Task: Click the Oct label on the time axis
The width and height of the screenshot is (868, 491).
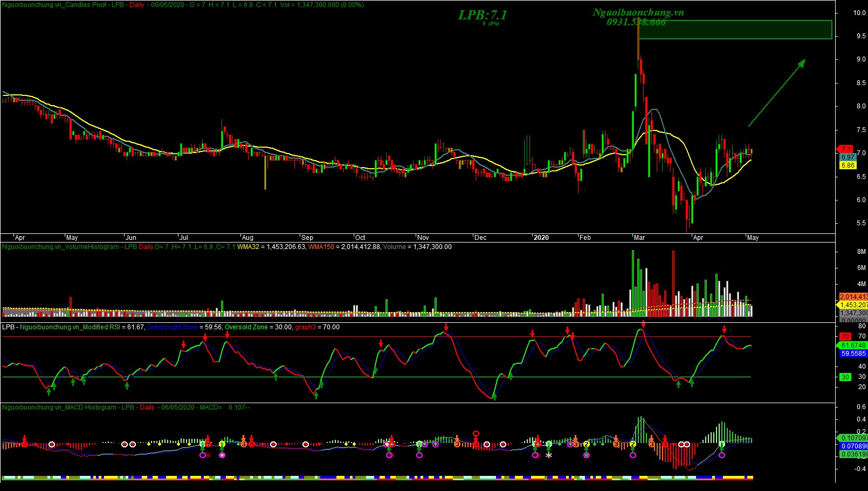Action: [x=360, y=238]
